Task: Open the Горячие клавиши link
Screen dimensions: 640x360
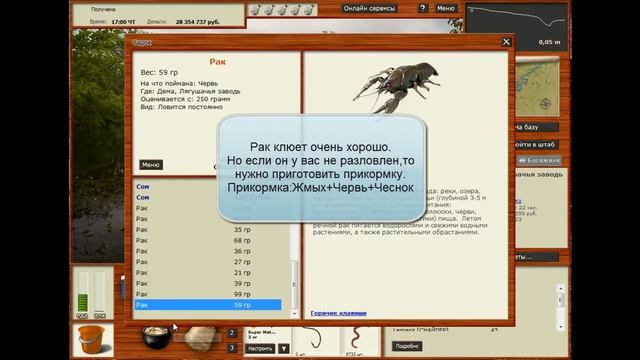Action: click(x=338, y=313)
